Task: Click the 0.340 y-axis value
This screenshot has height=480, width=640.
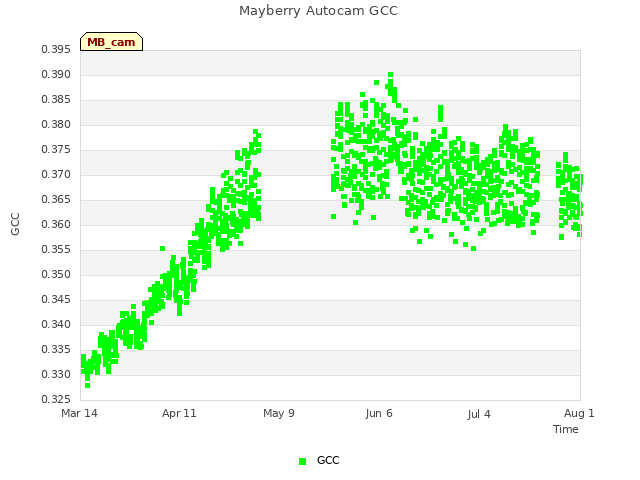Action: coord(56,324)
